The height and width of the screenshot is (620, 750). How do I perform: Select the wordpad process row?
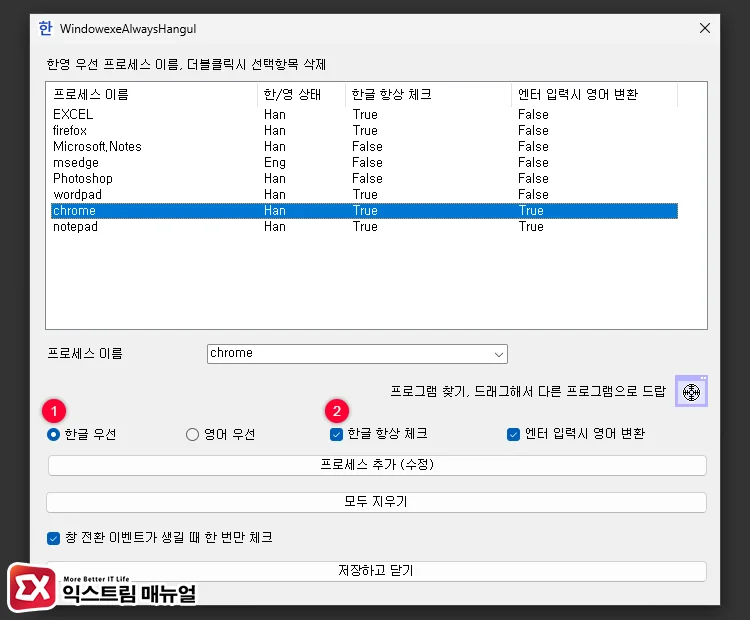pos(364,195)
